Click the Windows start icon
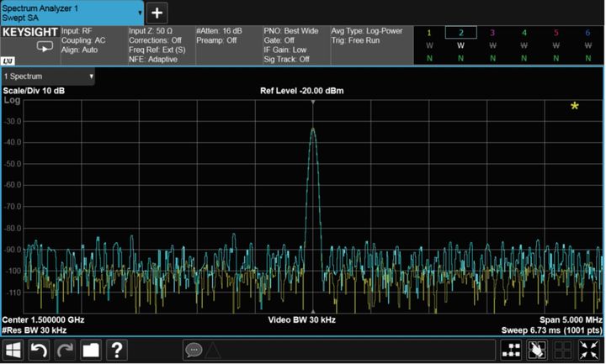 tap(14, 350)
